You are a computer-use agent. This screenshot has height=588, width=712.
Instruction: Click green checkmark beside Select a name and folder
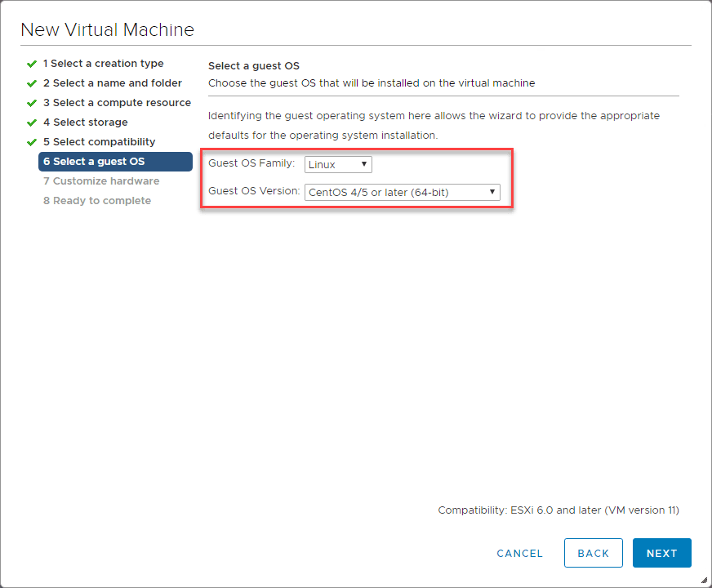tap(31, 83)
